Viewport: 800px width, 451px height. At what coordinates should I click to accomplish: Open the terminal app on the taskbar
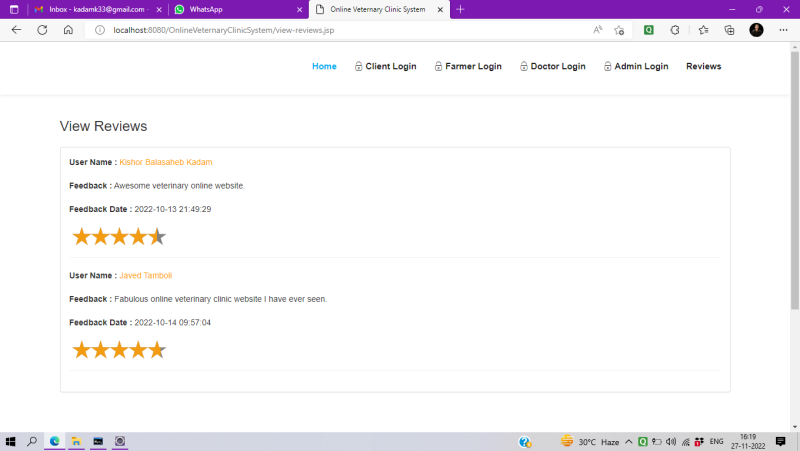(98, 441)
